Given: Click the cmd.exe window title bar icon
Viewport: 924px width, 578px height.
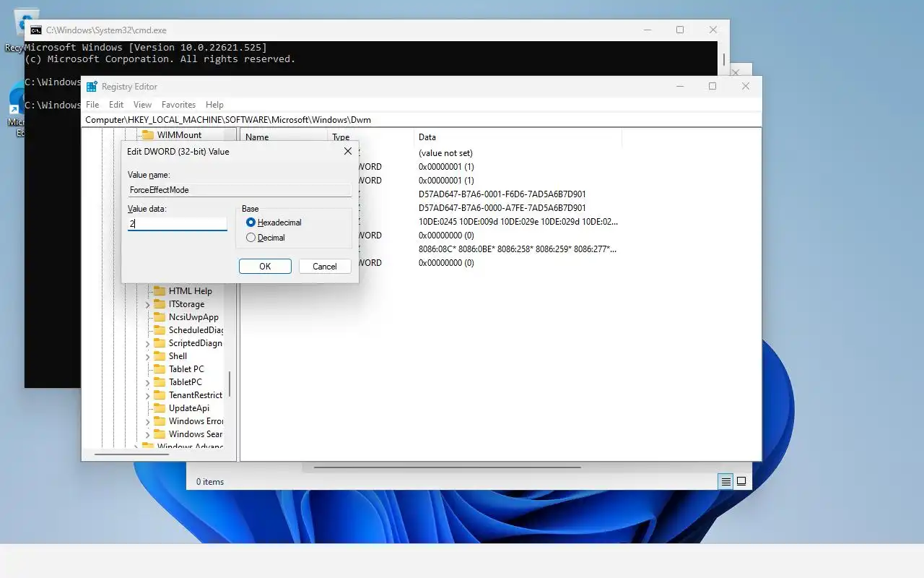Looking at the screenshot, I should pos(35,30).
